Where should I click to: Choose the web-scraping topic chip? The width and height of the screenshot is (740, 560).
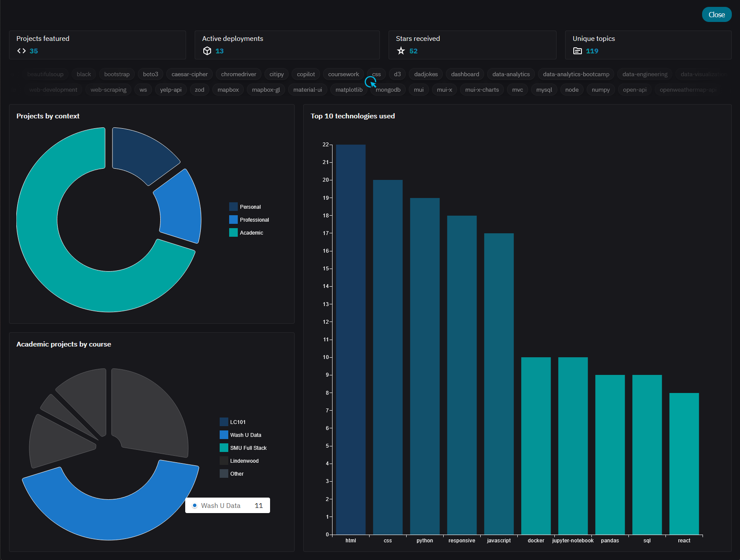click(x=109, y=90)
